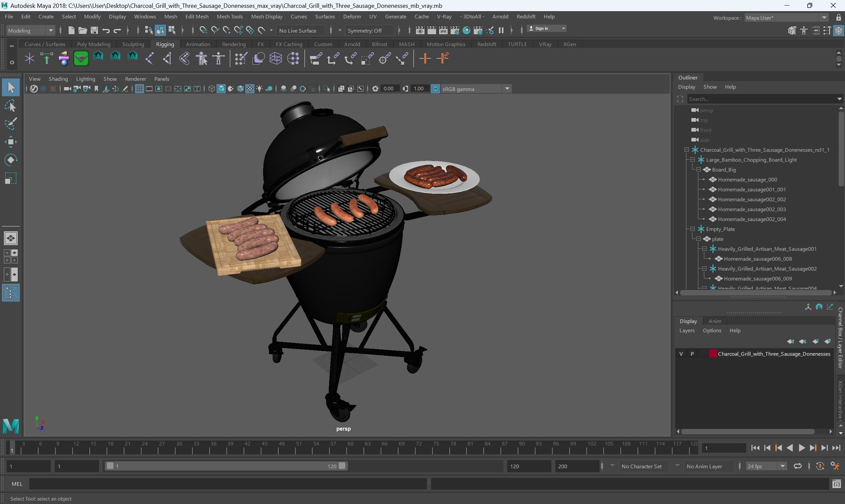Open the Windows menu

click(145, 16)
